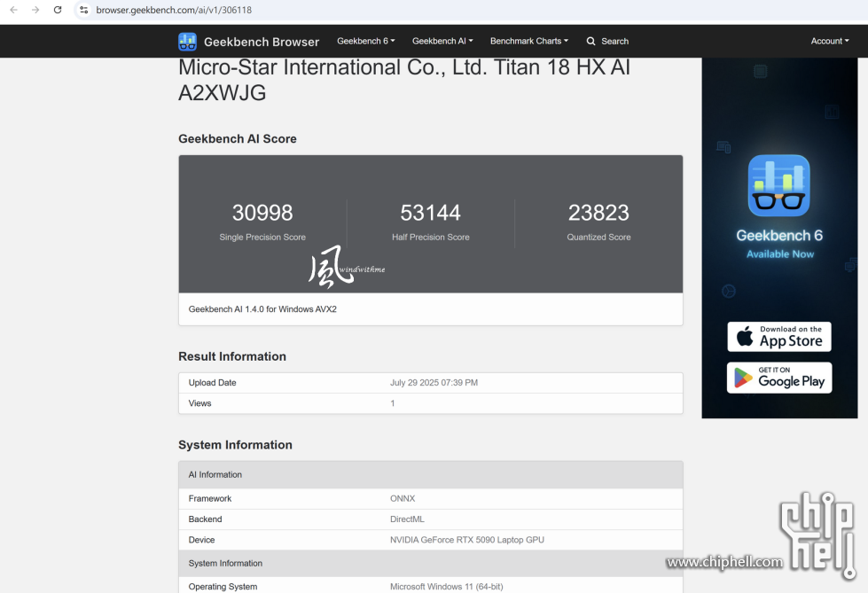868x593 pixels.
Task: Click the Upload Date row label
Action: tap(212, 383)
